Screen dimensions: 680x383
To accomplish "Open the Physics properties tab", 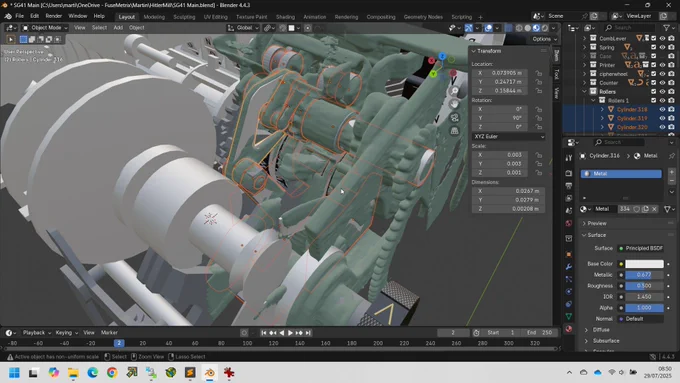I will [x=569, y=291].
